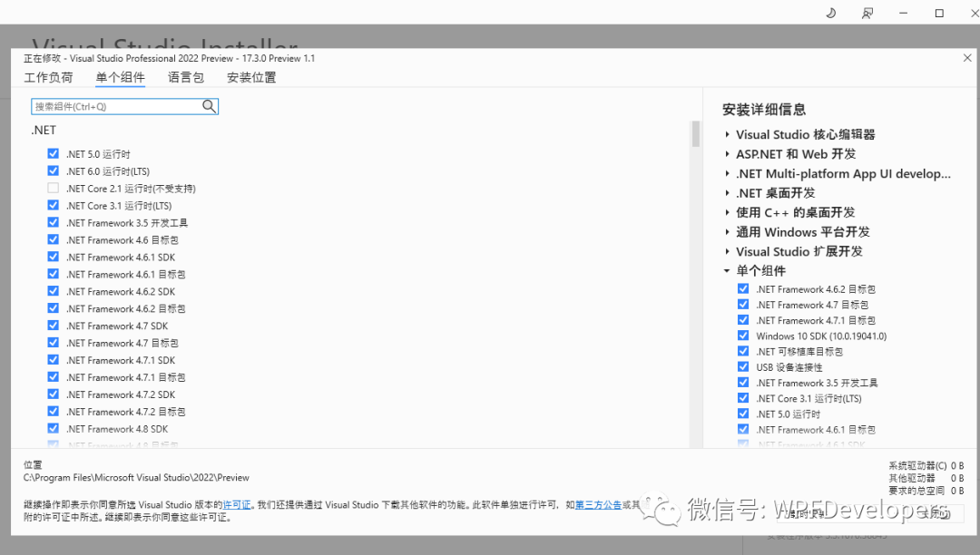Open the 第三方公告 link

pos(598,504)
